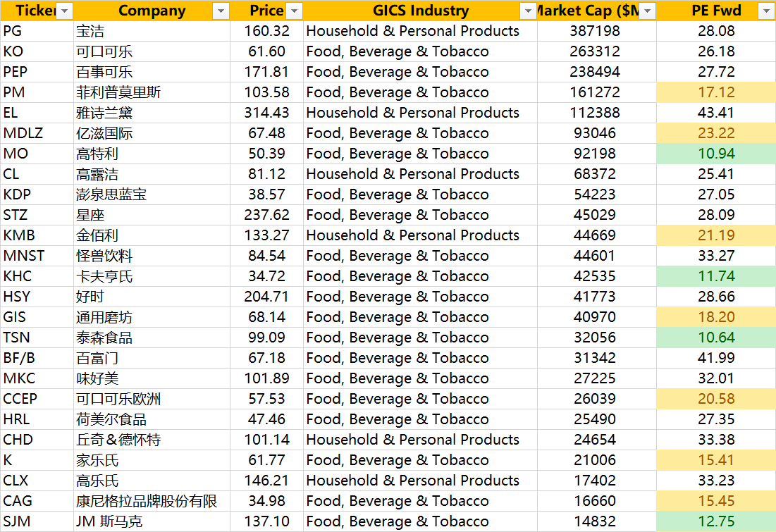The width and height of the screenshot is (776, 532).
Task: Click company name JM 斯马克
Action: (109, 521)
